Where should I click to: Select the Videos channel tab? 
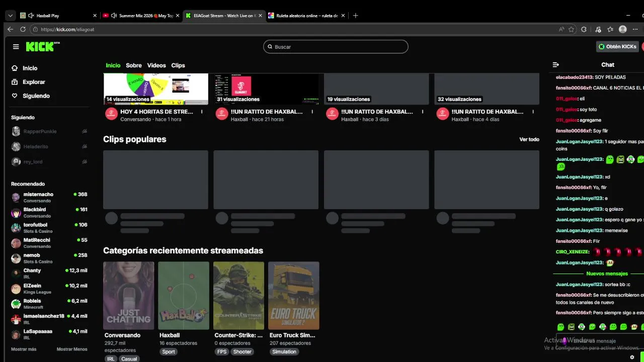pos(156,65)
